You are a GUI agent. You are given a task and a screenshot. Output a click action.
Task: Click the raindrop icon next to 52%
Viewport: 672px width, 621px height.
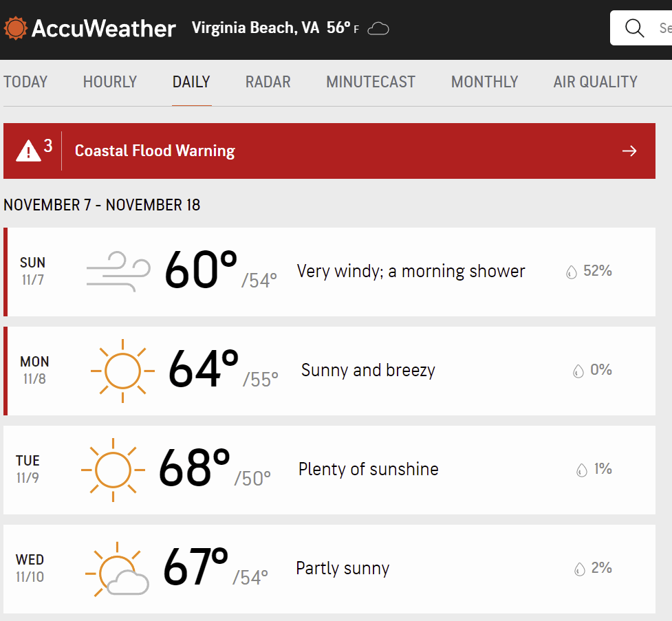click(572, 272)
